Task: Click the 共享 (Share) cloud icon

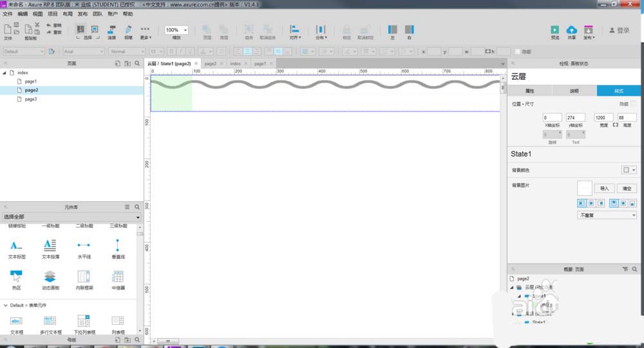Action: tap(571, 30)
